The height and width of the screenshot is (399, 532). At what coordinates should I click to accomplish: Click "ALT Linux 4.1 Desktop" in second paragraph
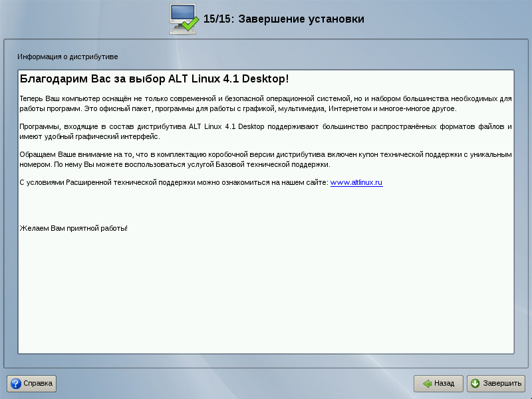tap(227, 126)
